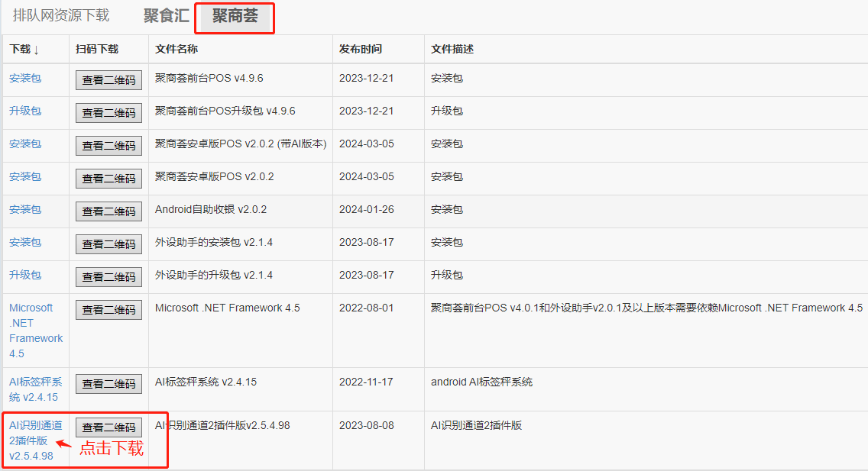868x471 pixels.
Task: View QR code for Microsoft .NET Framework 4.5
Action: 108,310
